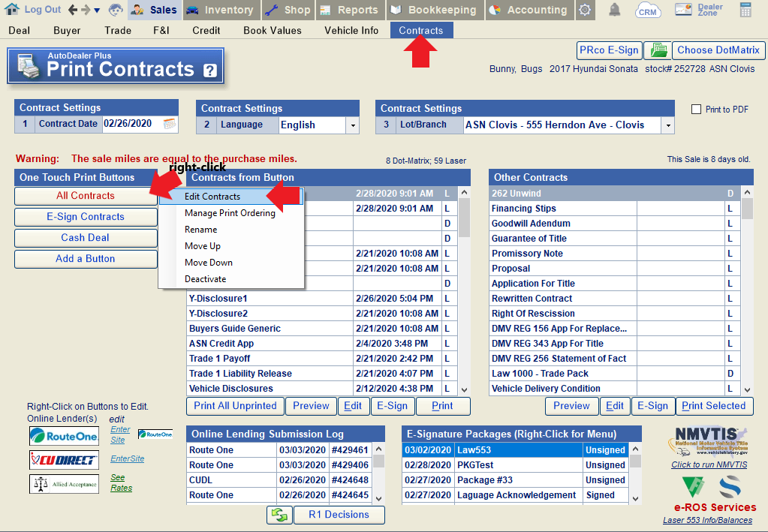
Task: Open the Reports module tab
Action: [x=351, y=10]
